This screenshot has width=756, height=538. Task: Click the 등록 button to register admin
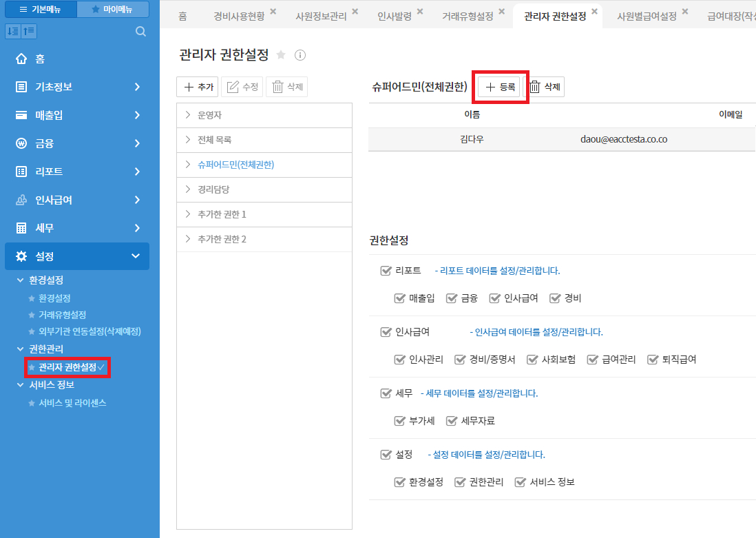pyautogui.click(x=500, y=87)
